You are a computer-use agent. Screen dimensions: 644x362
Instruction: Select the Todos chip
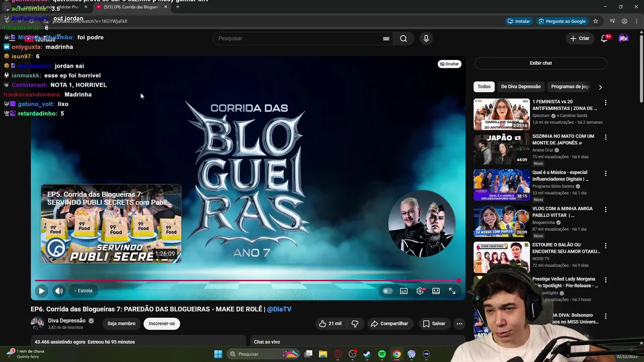[x=484, y=86]
